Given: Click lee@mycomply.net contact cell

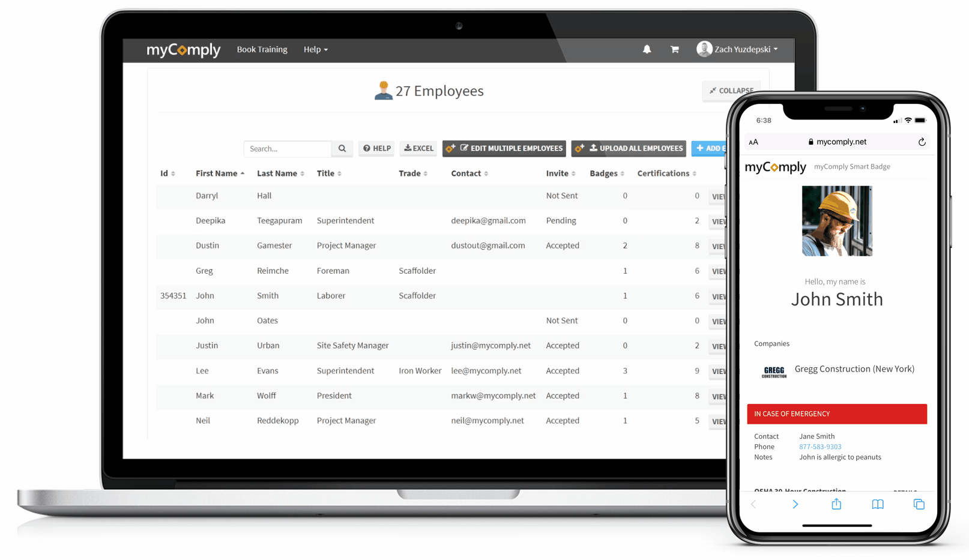Looking at the screenshot, I should [x=486, y=371].
